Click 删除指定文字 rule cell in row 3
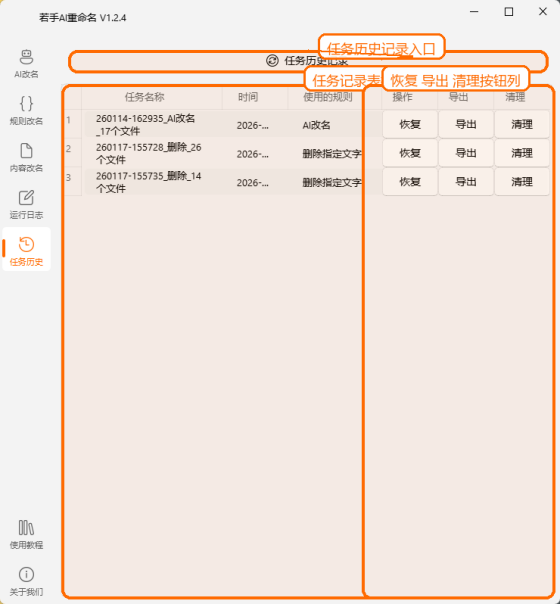Screen dimensions: 560x604 coord(332,183)
